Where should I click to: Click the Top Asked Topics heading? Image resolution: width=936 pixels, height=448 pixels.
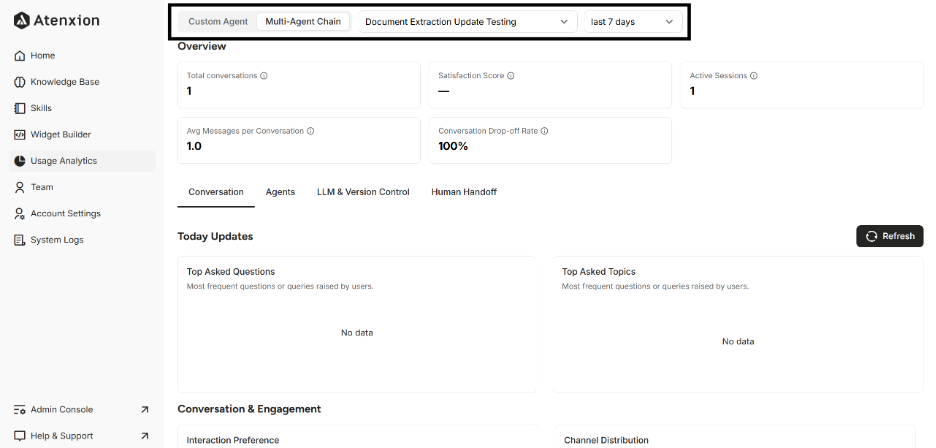[x=599, y=272]
